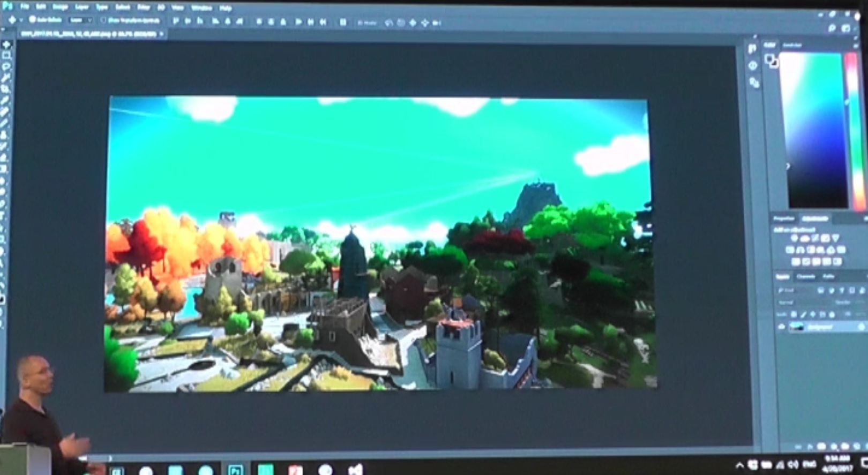868x475 pixels.
Task: Open the middle collapsed panel icon beside Color
Action: coord(753,65)
